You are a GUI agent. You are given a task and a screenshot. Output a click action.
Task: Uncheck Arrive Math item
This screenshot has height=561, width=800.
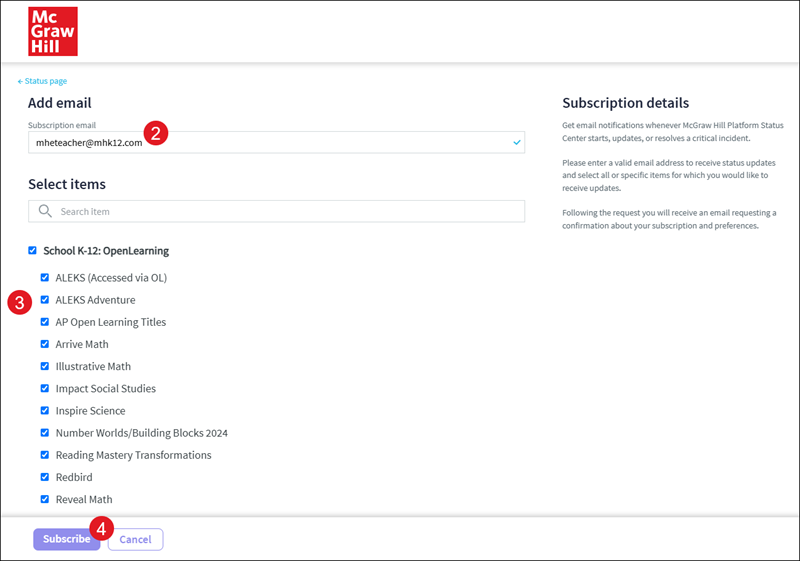[45, 344]
